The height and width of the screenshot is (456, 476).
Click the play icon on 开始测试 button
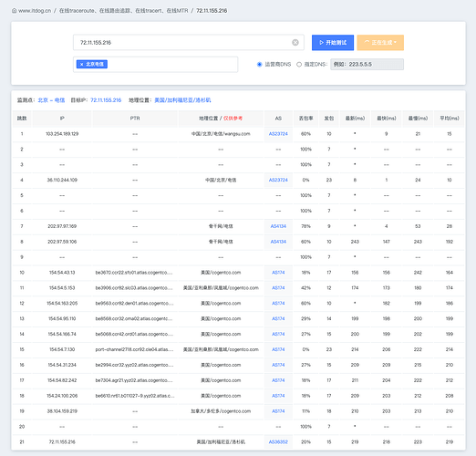pyautogui.click(x=321, y=43)
